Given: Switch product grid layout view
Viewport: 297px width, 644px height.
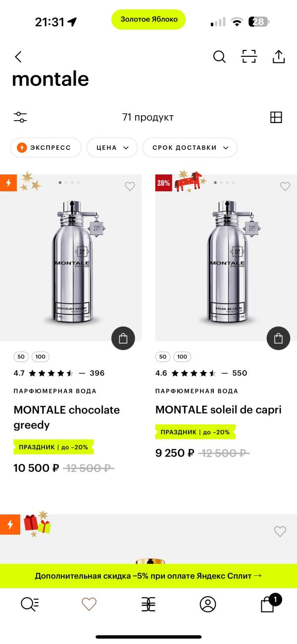Looking at the screenshot, I should (276, 117).
